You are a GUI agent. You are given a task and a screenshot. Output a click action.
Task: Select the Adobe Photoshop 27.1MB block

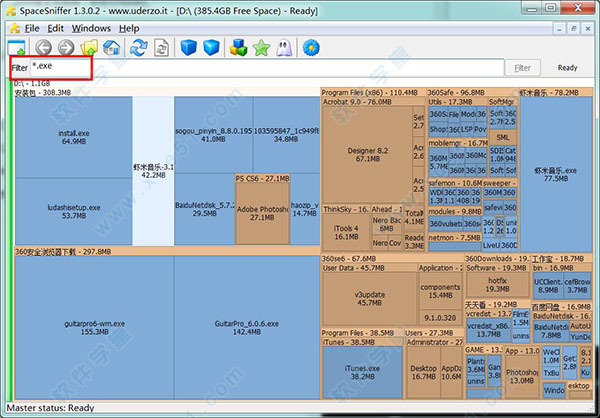click(262, 213)
